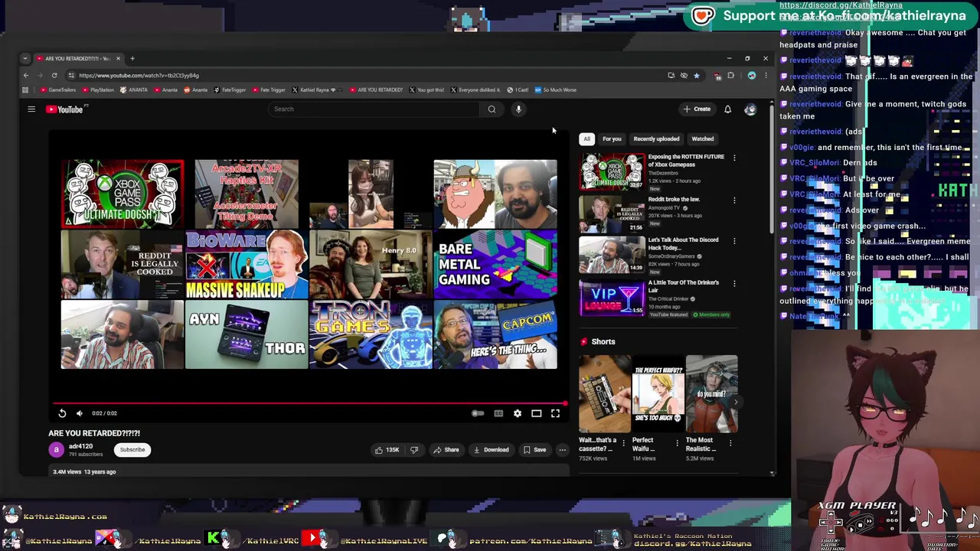Replay the video

[x=62, y=413]
